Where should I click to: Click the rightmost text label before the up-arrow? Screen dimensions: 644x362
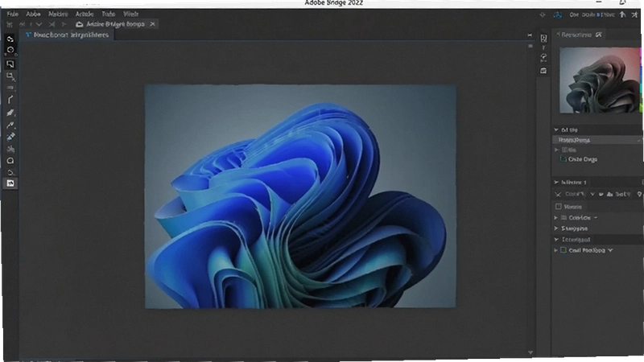(x=607, y=14)
